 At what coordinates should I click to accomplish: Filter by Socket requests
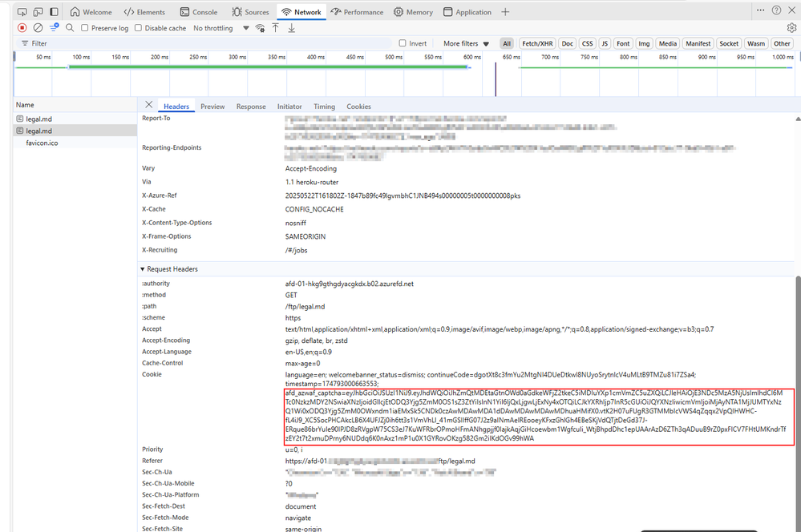(x=729, y=43)
